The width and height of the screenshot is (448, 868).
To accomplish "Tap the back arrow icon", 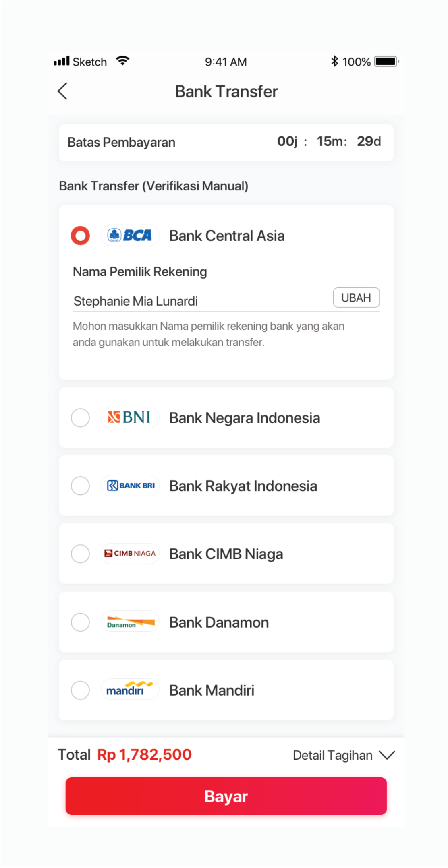I will pos(62,91).
